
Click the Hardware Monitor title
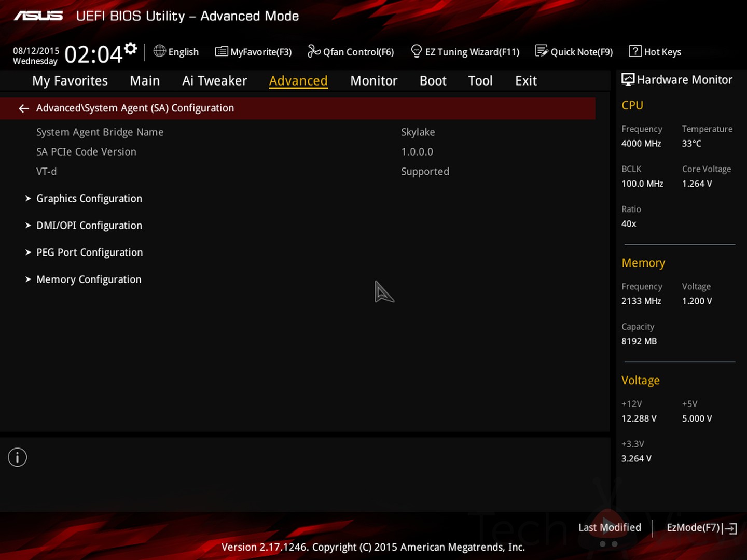pyautogui.click(x=685, y=80)
